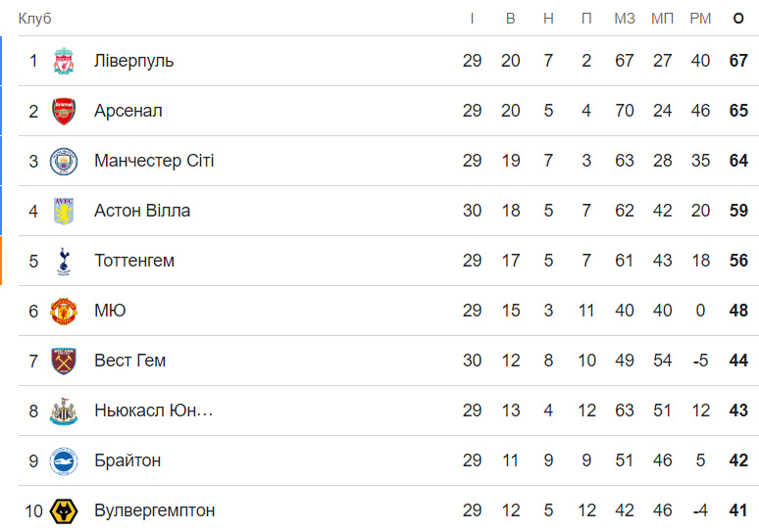Open the Арсенал team name link
Image resolution: width=759 pixels, height=532 pixels.
[x=127, y=111]
